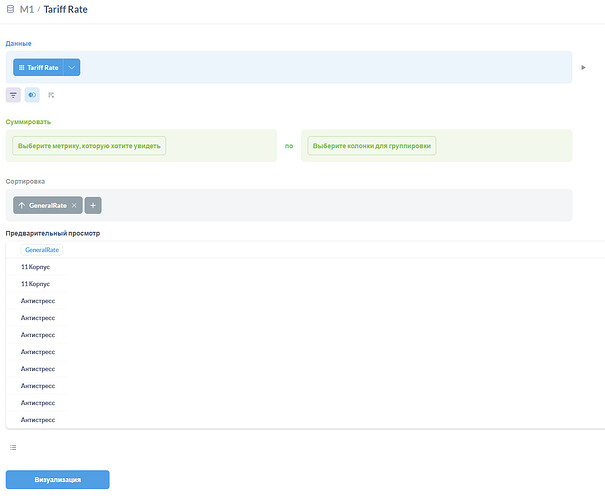
Task: Click the GeneralRate column header in preview
Action: point(42,249)
